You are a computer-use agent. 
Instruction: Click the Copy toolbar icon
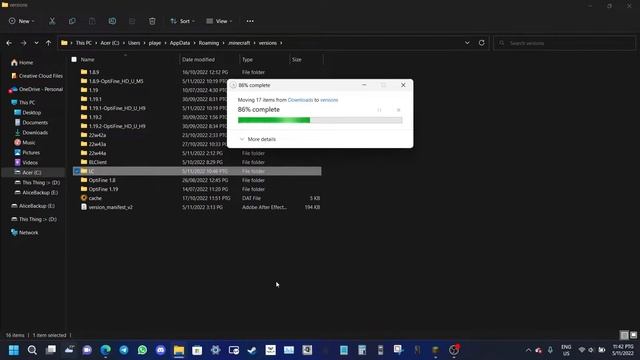click(72, 21)
